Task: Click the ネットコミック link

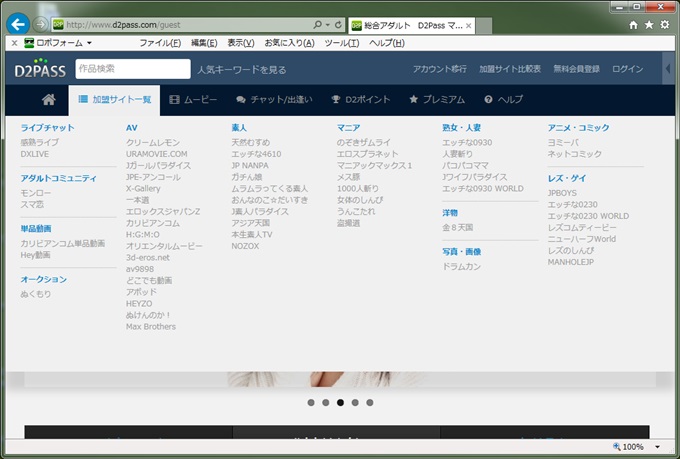Action: point(575,154)
